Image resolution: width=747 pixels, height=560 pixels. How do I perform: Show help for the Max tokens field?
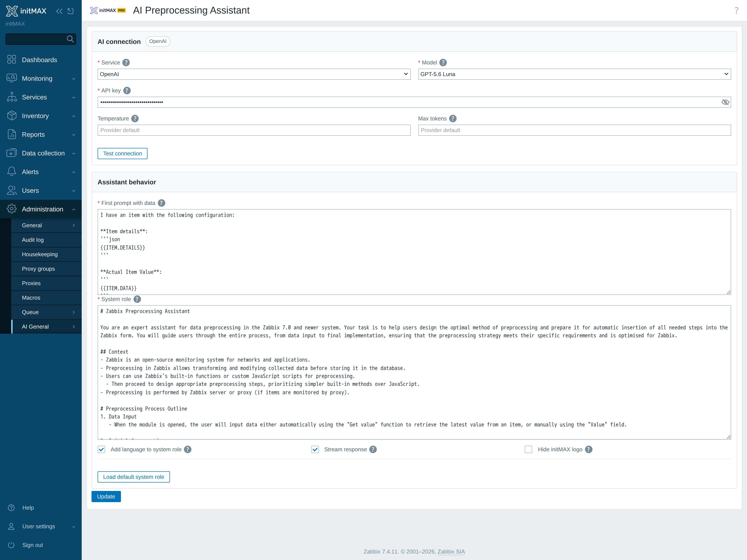(453, 119)
